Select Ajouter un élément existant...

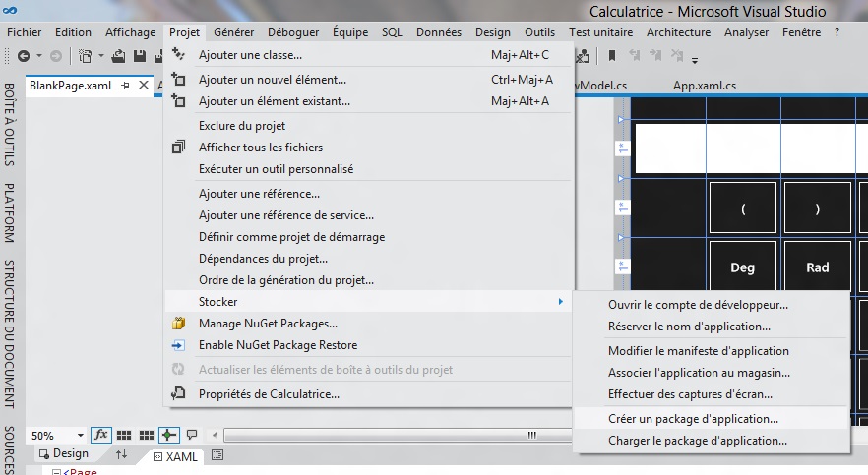369,101
